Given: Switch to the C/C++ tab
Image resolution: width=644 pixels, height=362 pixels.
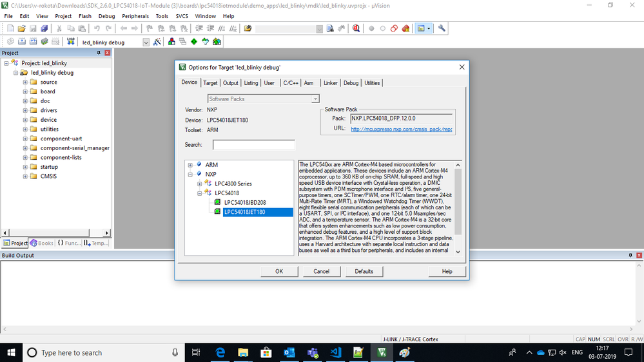Looking at the screenshot, I should (x=290, y=83).
